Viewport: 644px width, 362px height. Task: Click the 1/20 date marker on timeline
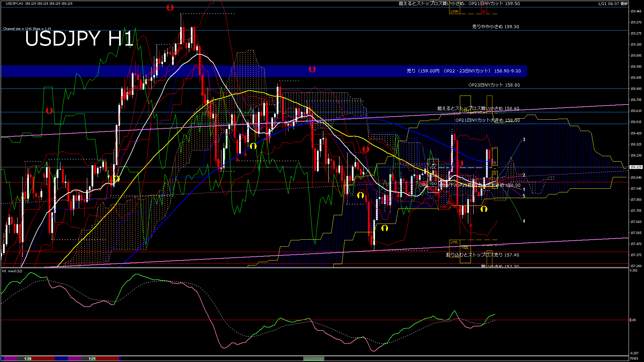pyautogui.click(x=28, y=359)
